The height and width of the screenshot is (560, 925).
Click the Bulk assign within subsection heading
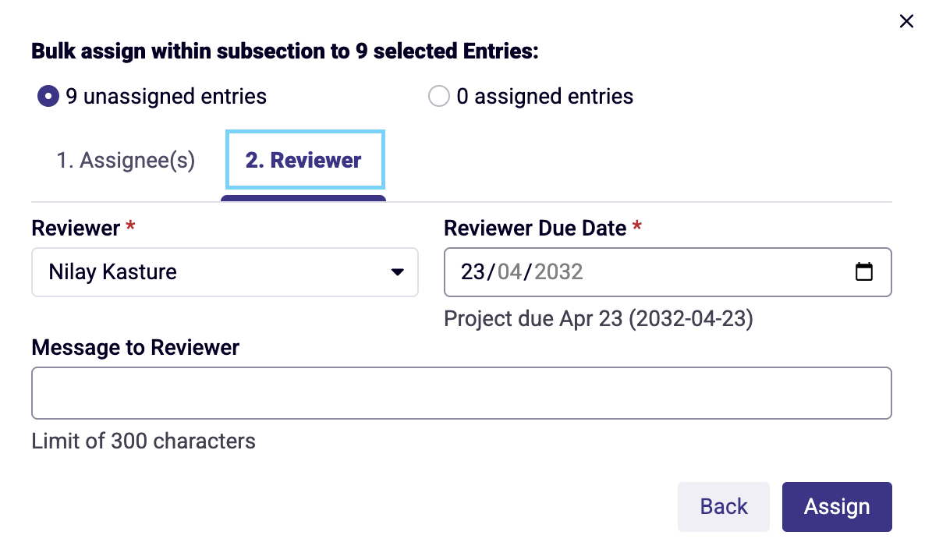point(285,51)
